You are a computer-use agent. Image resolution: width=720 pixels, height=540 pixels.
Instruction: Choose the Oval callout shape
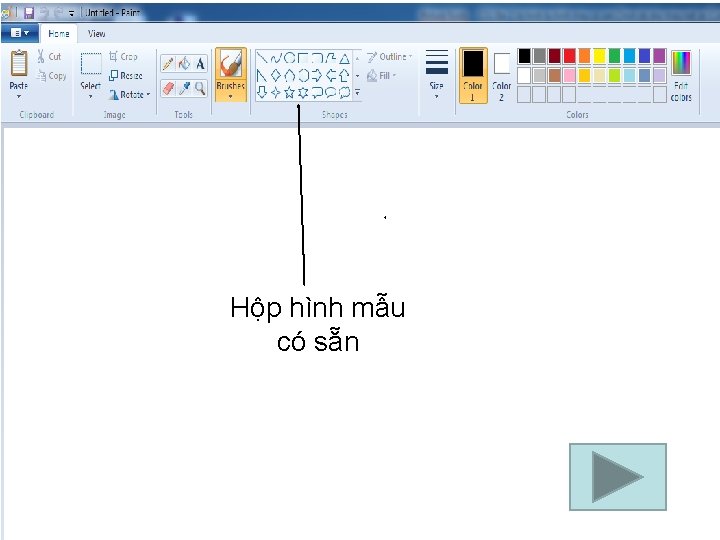click(x=331, y=92)
